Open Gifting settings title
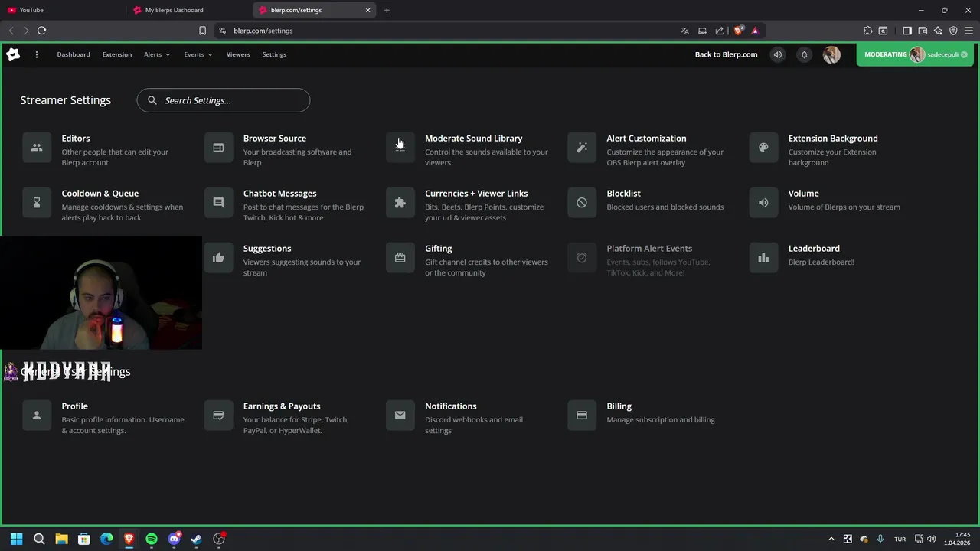The image size is (980, 551). pyautogui.click(x=439, y=249)
